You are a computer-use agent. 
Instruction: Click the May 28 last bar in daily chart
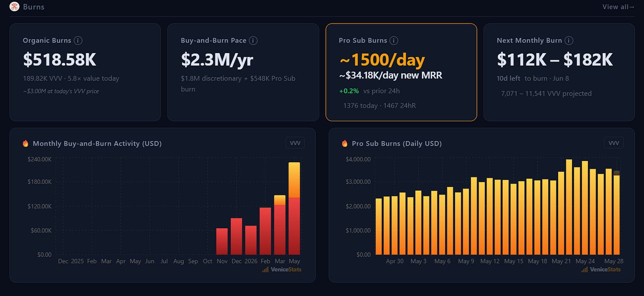pyautogui.click(x=617, y=213)
